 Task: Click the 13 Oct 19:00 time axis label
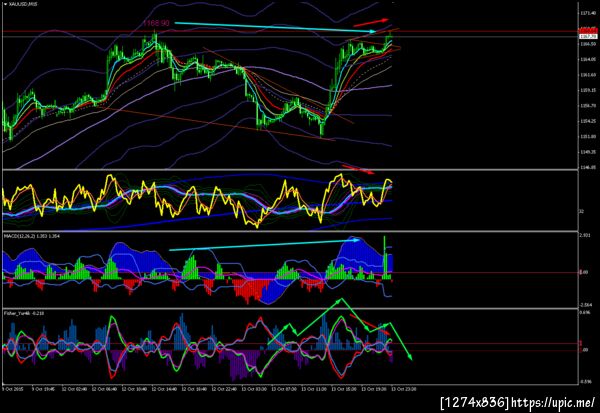374,389
